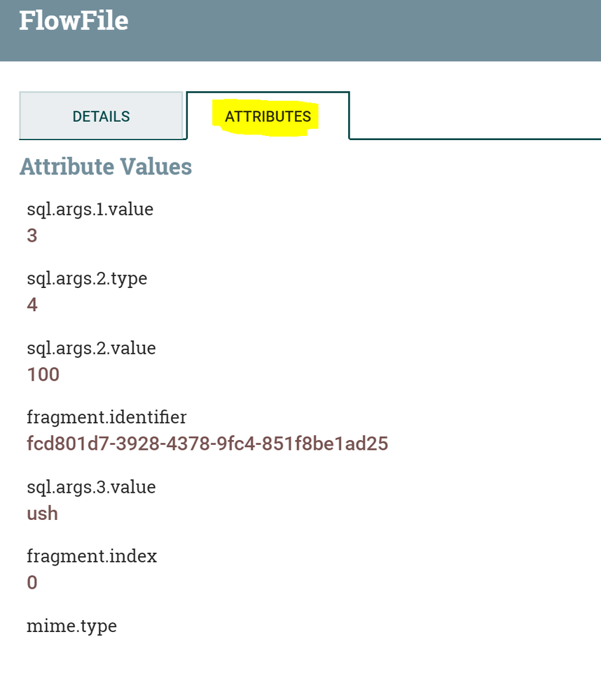Viewport: 601px width, 700px height.
Task: Click the value 4 under sql.args.2.type
Action: [32, 304]
